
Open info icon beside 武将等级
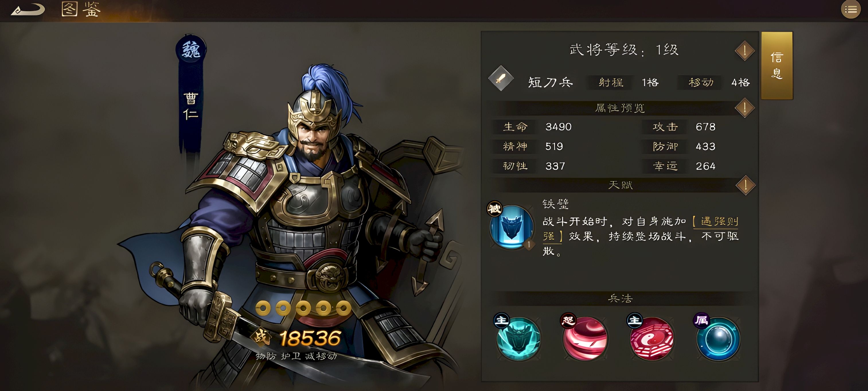point(745,51)
